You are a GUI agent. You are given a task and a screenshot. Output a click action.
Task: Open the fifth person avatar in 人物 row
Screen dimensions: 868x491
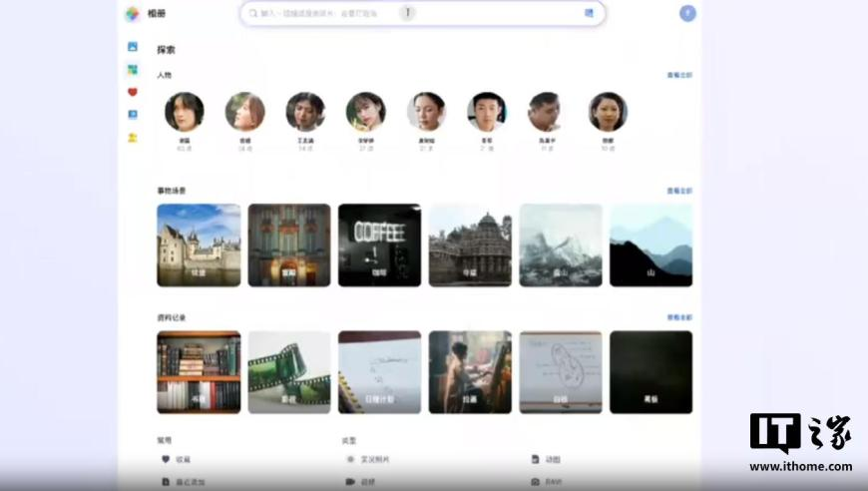tap(426, 112)
